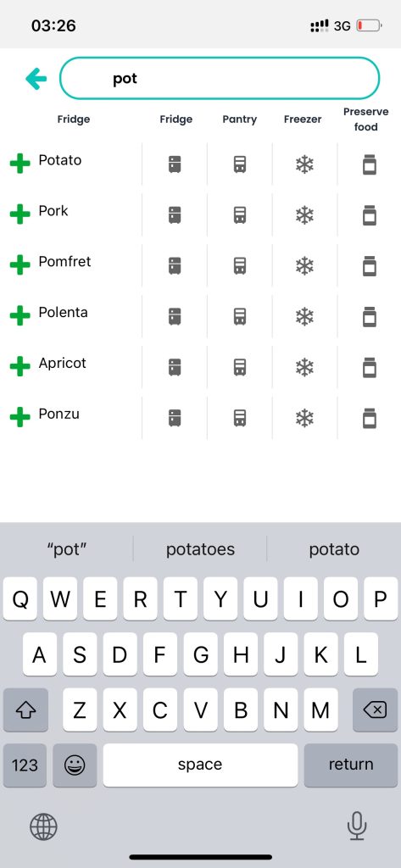Add Potato with the green plus
Viewport: 401px width, 868px height.
[20, 164]
